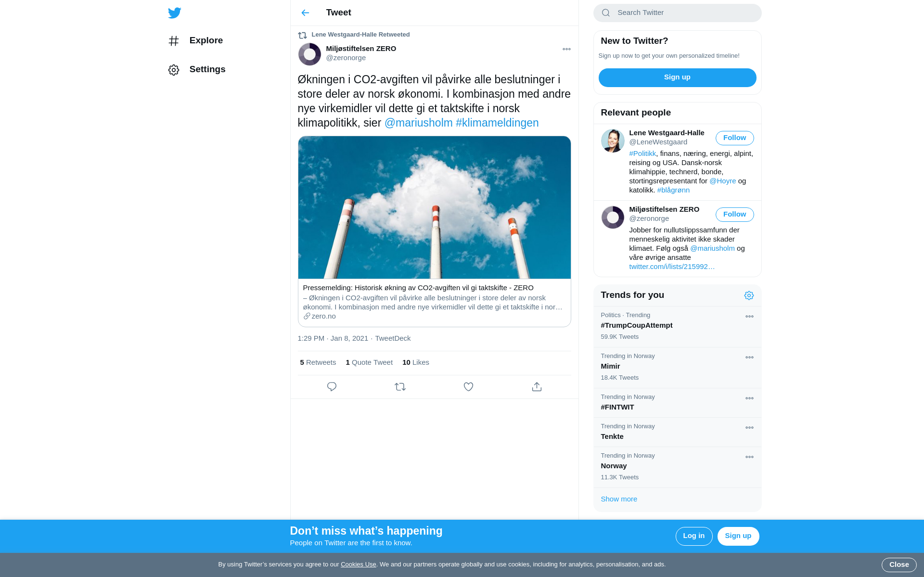The height and width of the screenshot is (577, 924).
Task: Reply to the tweet using the speech bubble
Action: click(x=332, y=387)
